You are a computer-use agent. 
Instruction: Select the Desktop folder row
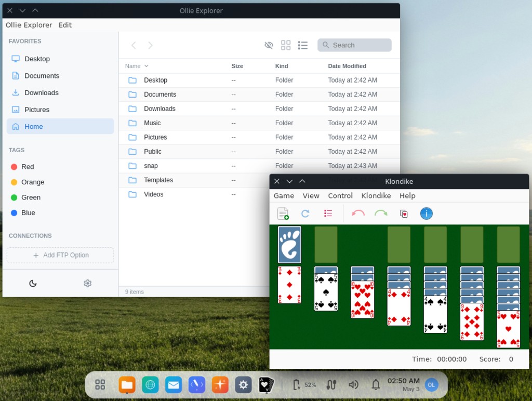(259, 80)
